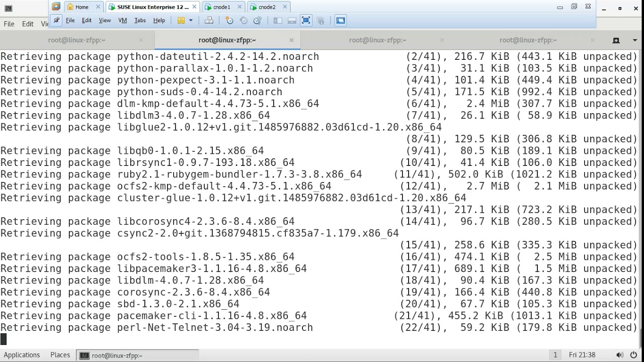The height and width of the screenshot is (362, 644).
Task: Open VMware View menu
Action: [x=105, y=20]
